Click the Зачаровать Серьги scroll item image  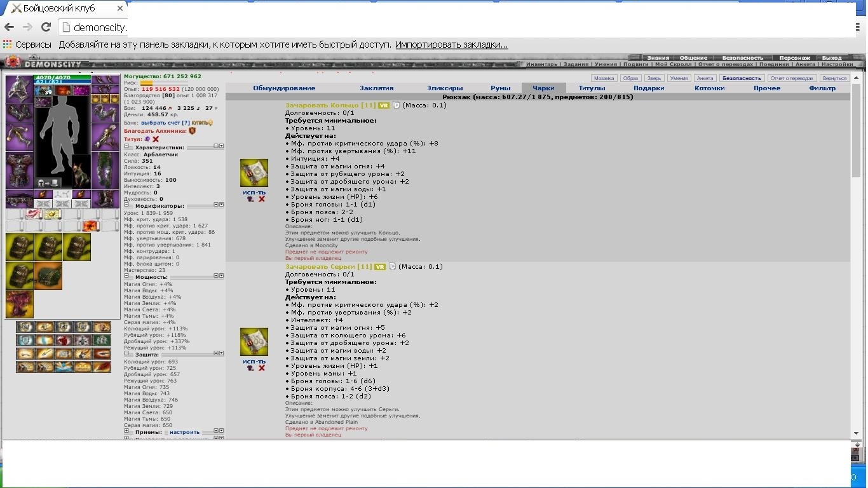(254, 342)
